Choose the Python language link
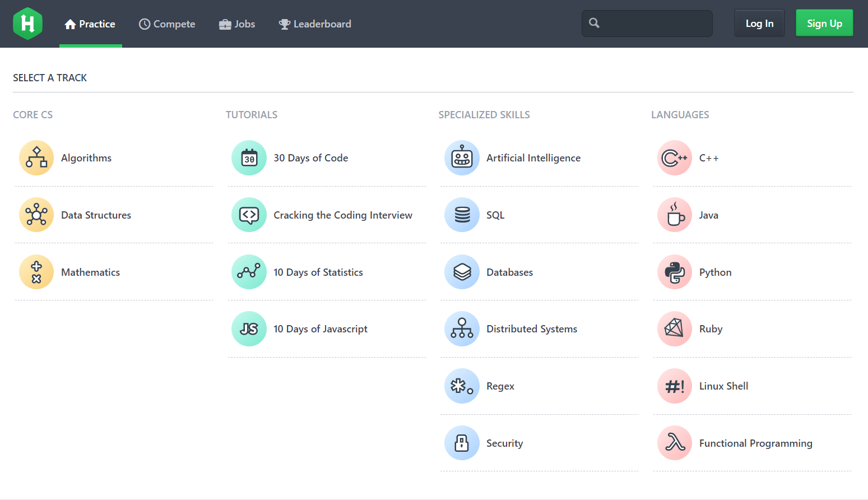Image resolution: width=868 pixels, height=500 pixels. click(716, 272)
